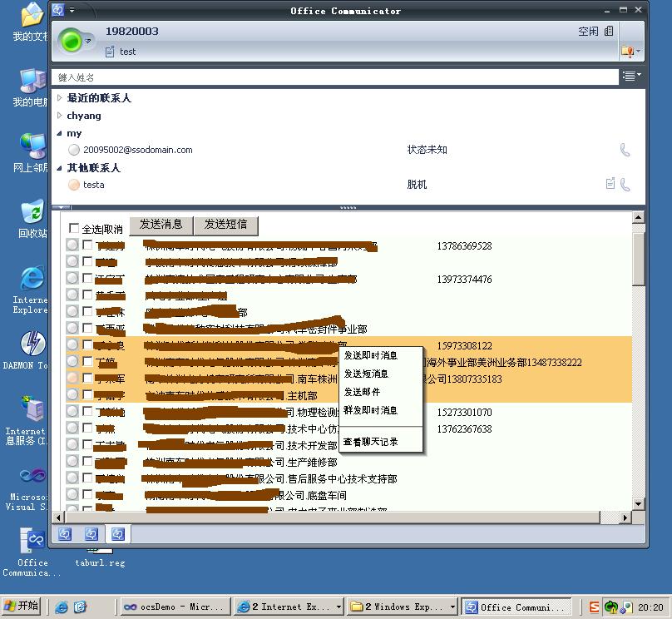Check the box in row 15273301070
This screenshot has width=672, height=619.
[87, 411]
